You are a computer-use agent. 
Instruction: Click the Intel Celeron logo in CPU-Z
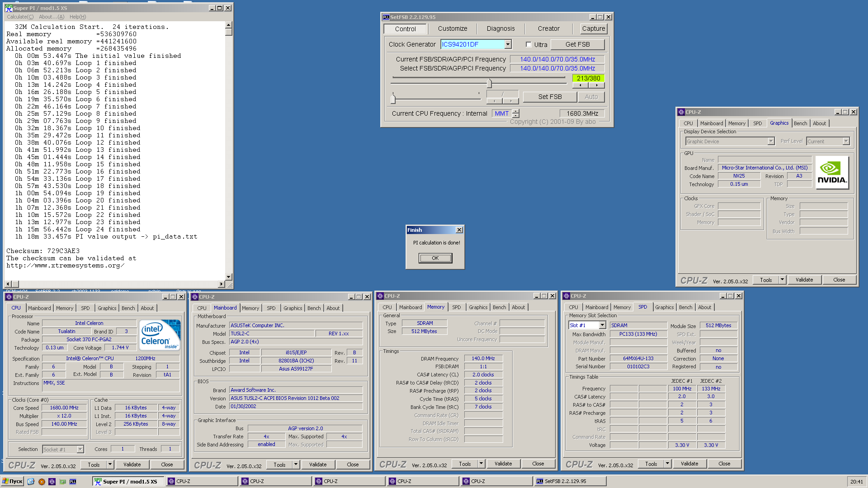[x=160, y=335]
